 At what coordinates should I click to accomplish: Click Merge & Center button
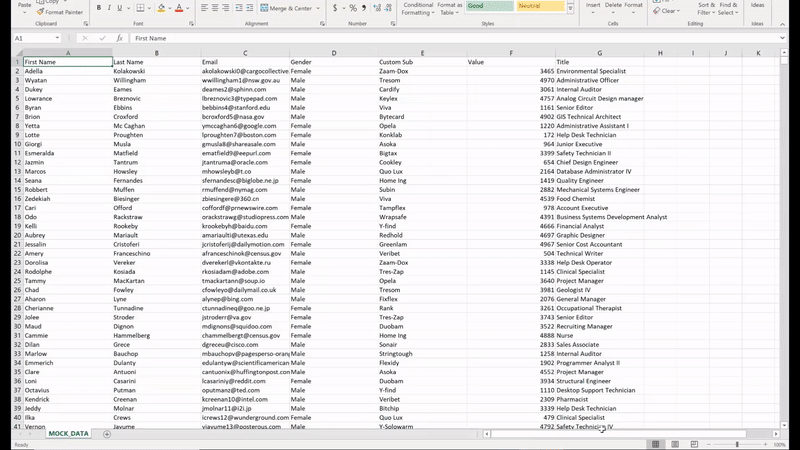point(285,8)
